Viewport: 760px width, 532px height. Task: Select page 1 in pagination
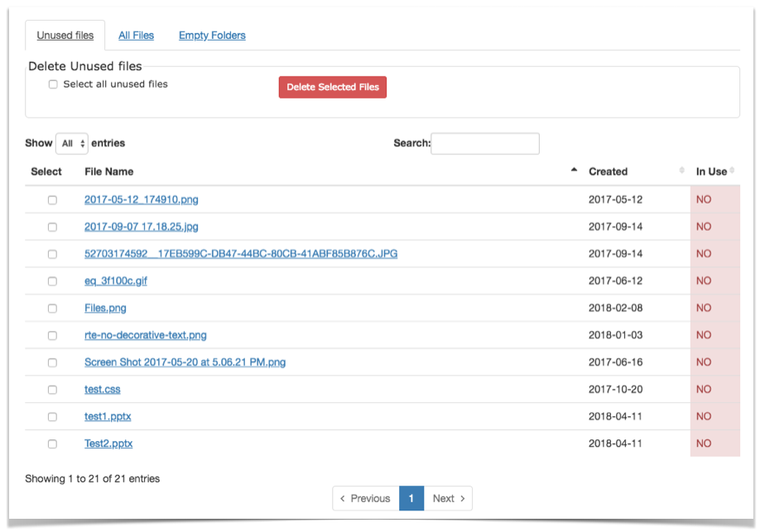pos(411,498)
